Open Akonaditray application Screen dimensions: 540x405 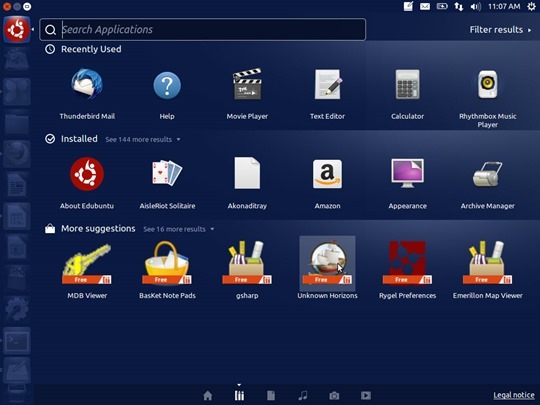[x=247, y=173]
